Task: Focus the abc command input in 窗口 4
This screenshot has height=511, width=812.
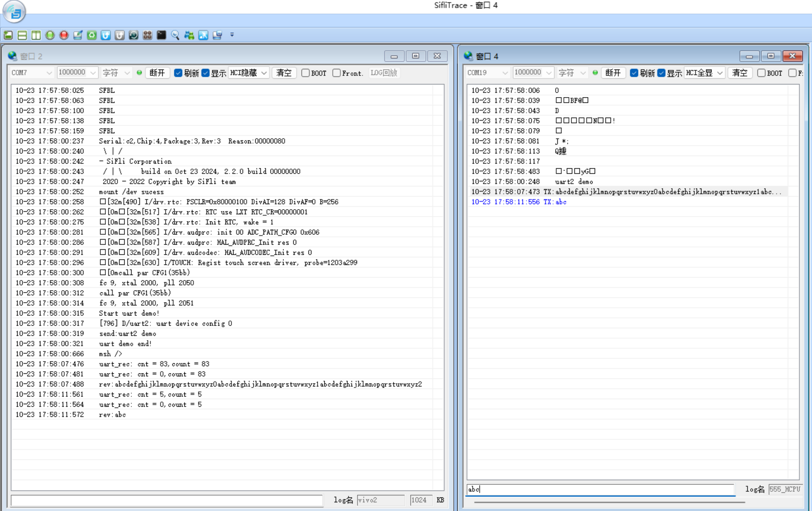Action: click(600, 489)
